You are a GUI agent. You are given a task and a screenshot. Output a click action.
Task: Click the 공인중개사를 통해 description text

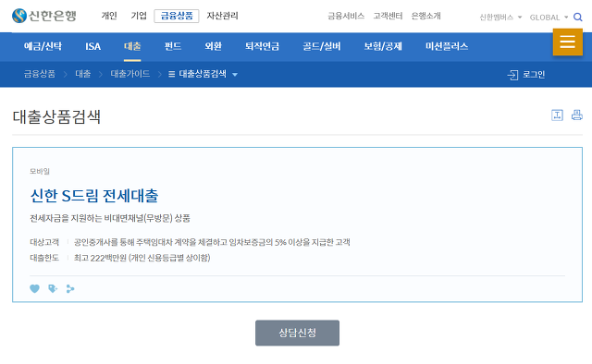point(212,242)
